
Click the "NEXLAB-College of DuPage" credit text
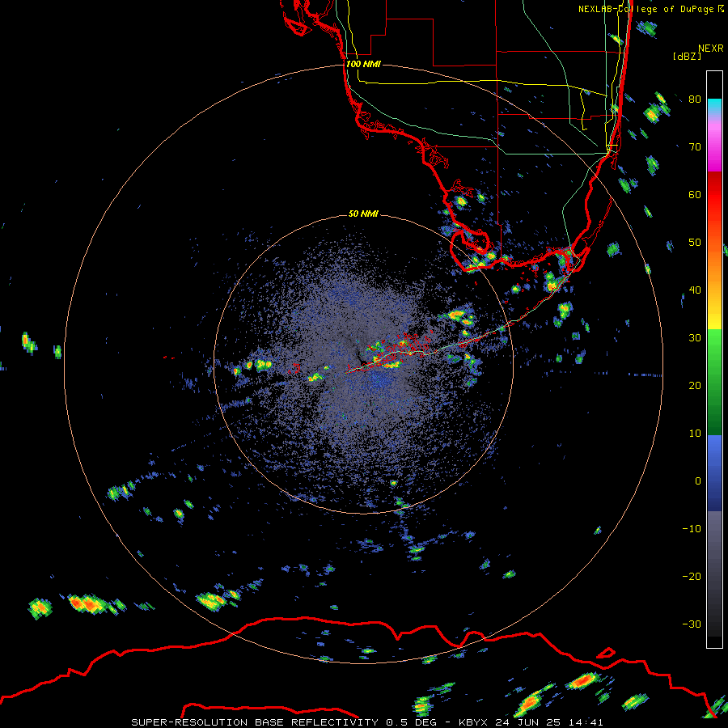[x=645, y=9]
